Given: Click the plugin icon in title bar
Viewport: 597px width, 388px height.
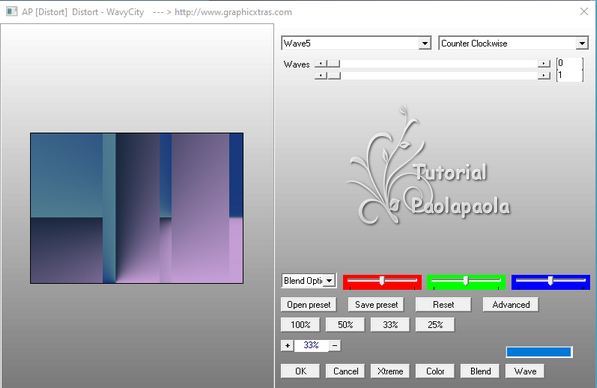Looking at the screenshot, I should [11, 11].
